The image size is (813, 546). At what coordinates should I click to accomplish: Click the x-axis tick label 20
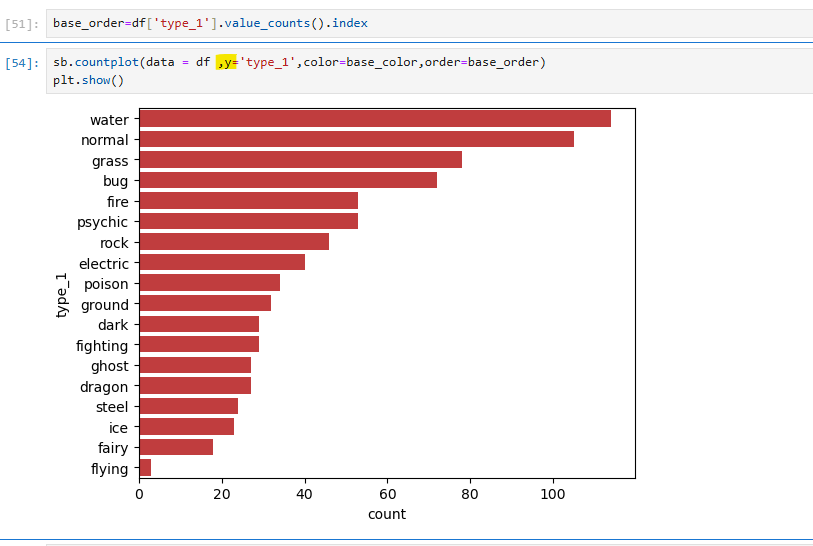[x=222, y=494]
